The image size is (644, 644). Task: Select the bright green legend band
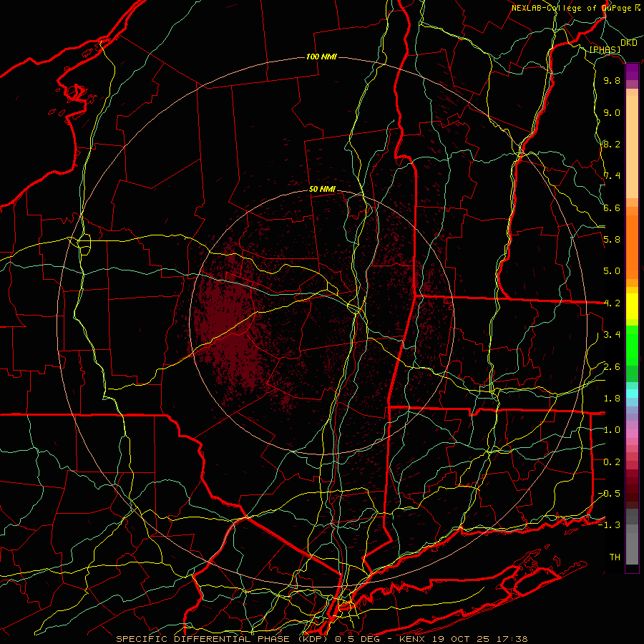click(632, 346)
